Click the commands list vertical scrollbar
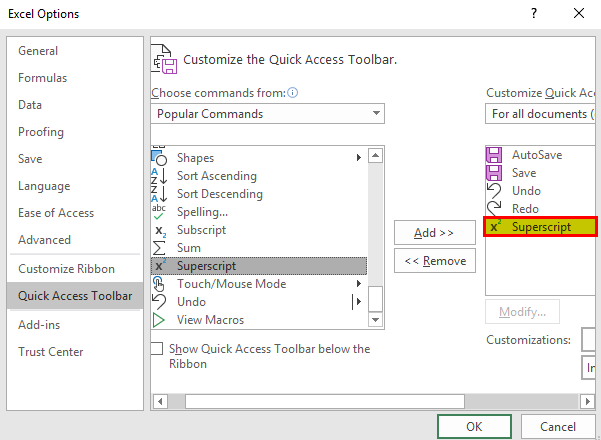601x440 pixels. click(376, 230)
